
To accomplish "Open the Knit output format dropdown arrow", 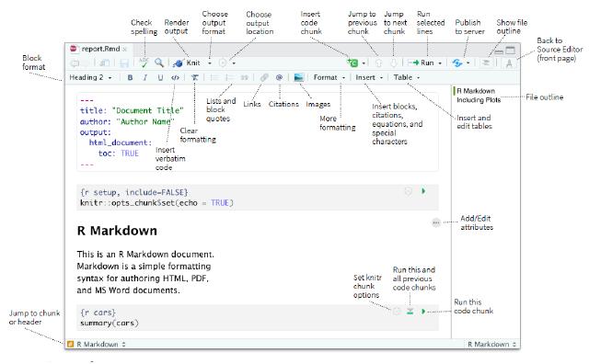I will click(x=210, y=63).
